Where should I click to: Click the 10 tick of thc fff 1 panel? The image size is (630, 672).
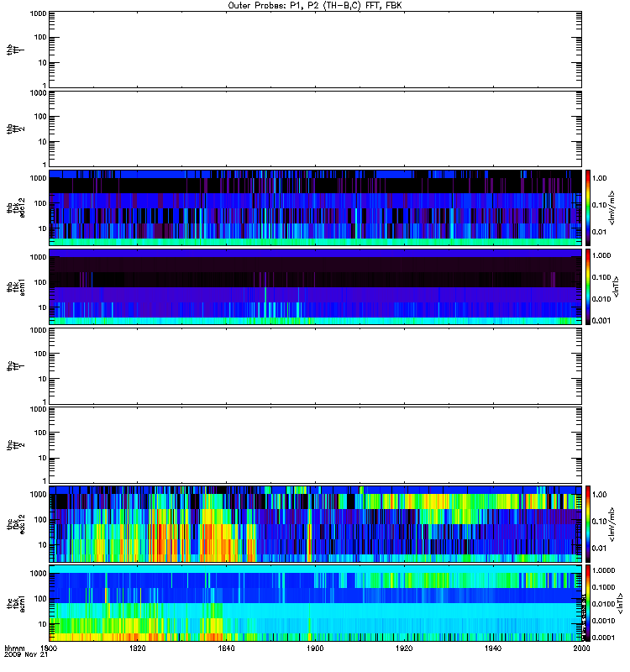coord(42,380)
